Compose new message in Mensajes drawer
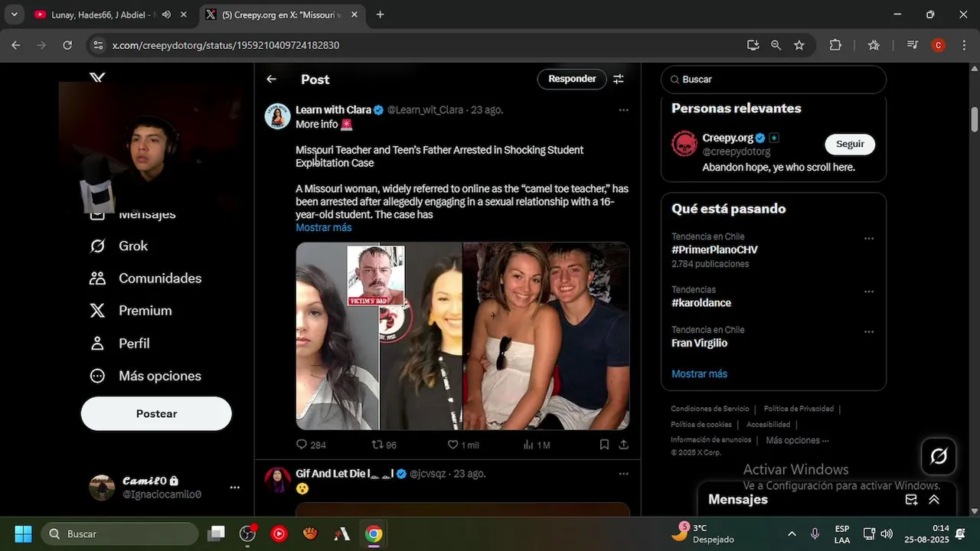 coord(911,499)
